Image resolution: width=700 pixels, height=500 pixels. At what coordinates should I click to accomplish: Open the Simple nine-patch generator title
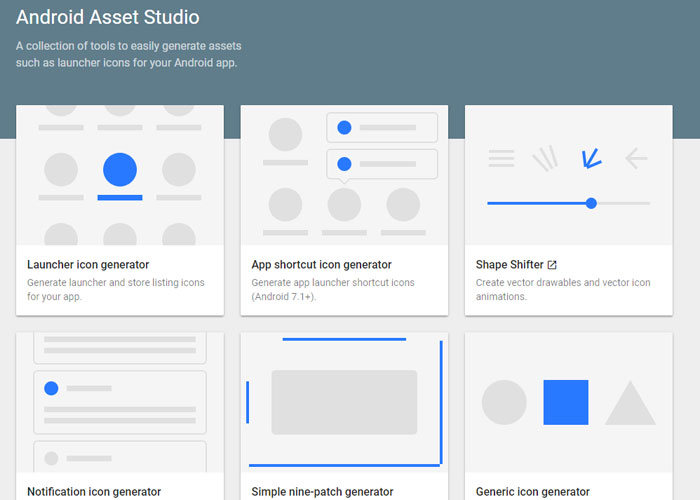322,492
